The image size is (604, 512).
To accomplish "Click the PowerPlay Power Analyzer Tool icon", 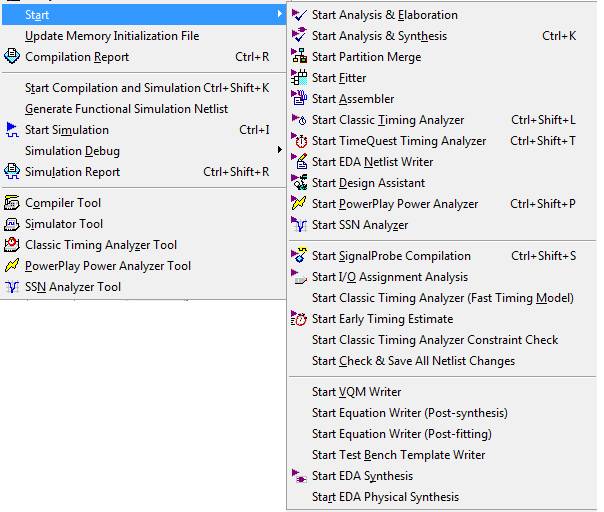I will point(12,266).
